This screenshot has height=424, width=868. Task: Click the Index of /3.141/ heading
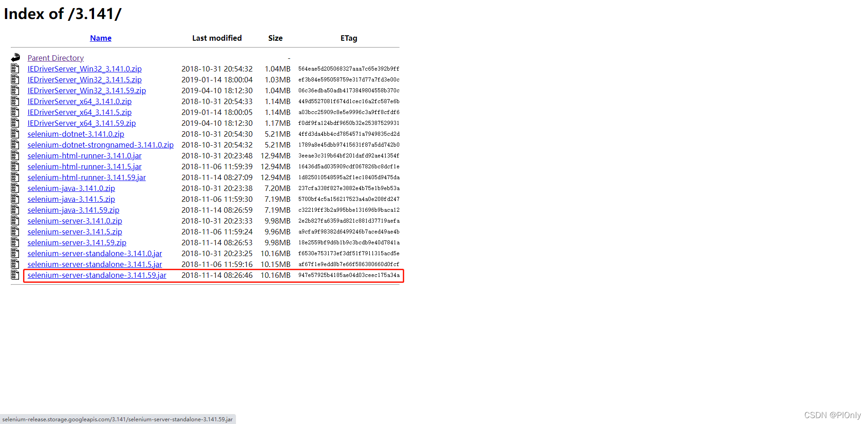[63, 14]
